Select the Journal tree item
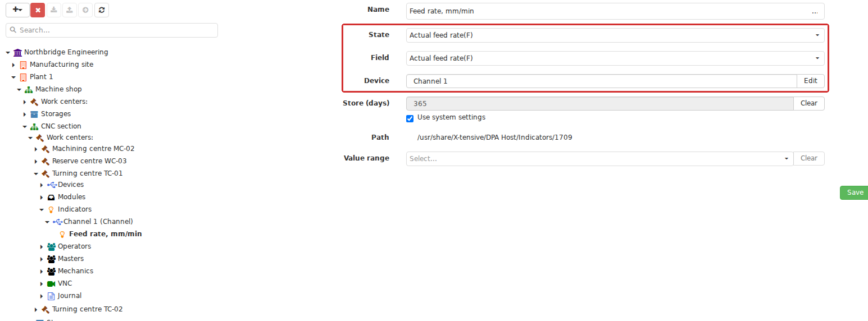The height and width of the screenshot is (321, 868). [x=70, y=296]
